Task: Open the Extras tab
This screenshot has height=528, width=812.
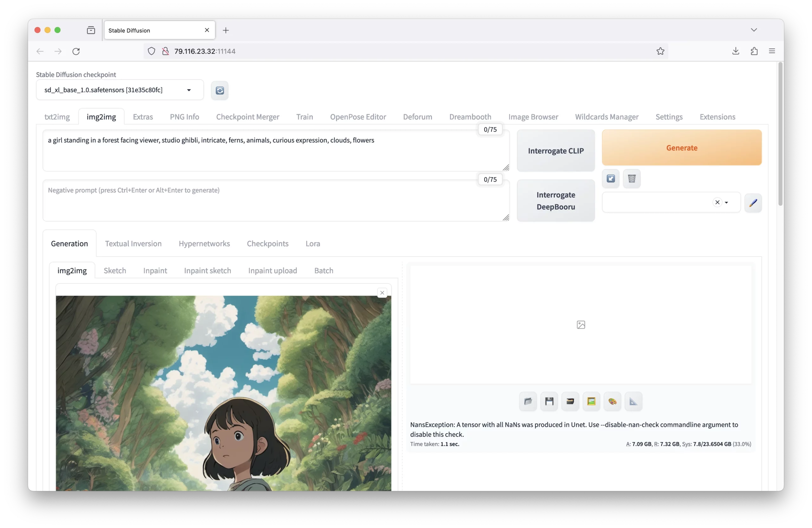Action: tap(143, 117)
